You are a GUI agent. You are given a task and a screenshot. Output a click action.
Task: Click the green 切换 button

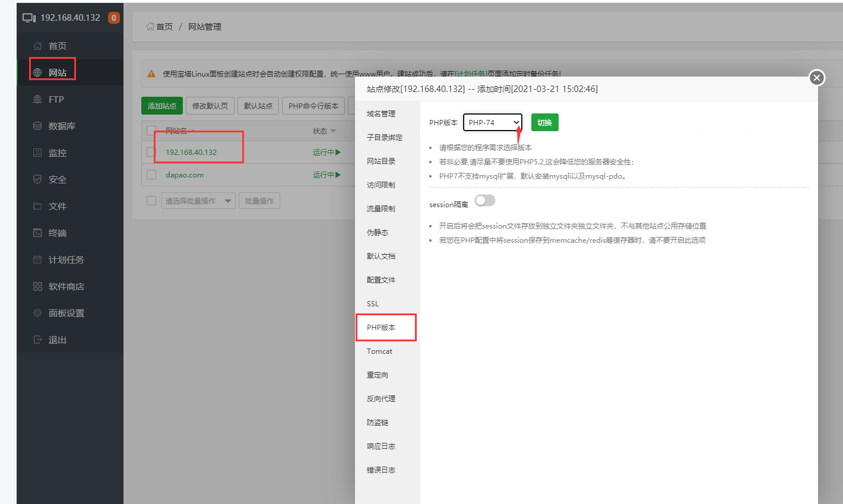(x=544, y=122)
